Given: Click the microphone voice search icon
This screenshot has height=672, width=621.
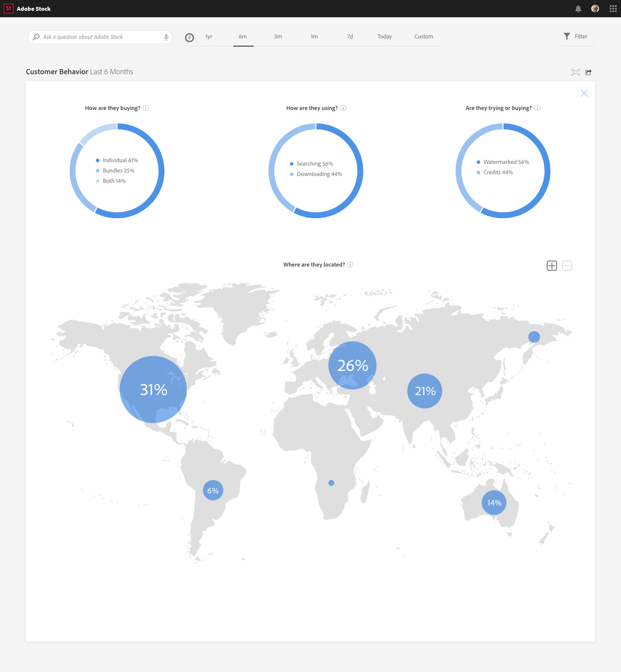Looking at the screenshot, I should [166, 37].
